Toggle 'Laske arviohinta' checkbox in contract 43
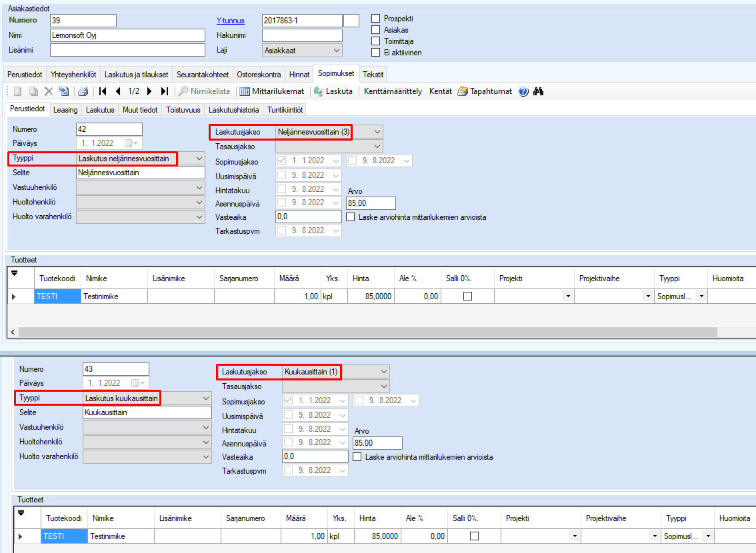This screenshot has width=756, height=553. tap(357, 457)
